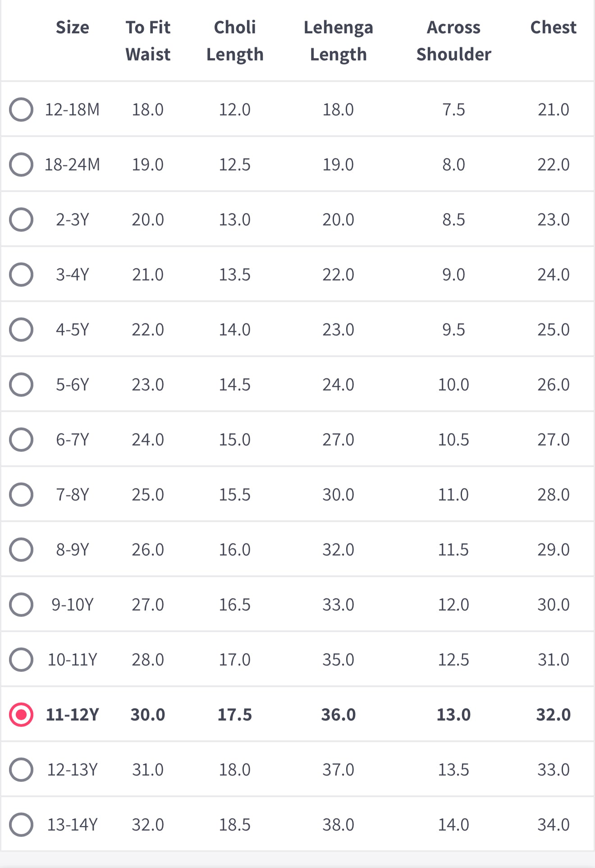This screenshot has width=595, height=868.
Task: Click the Chest column header
Action: [553, 28]
